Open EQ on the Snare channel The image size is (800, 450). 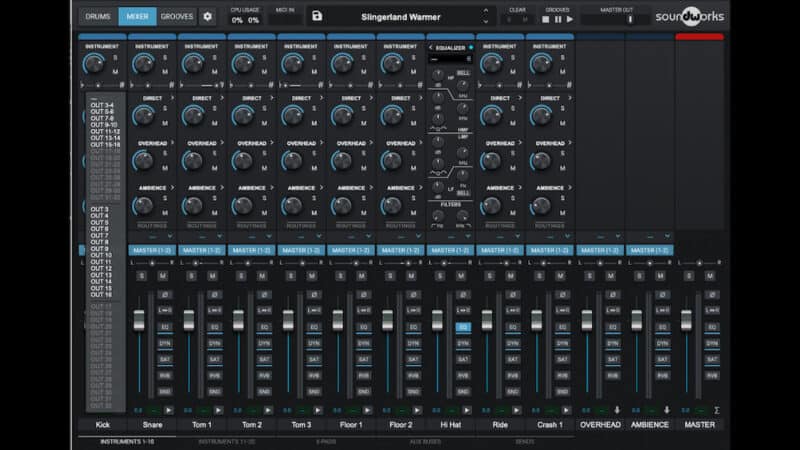165,327
